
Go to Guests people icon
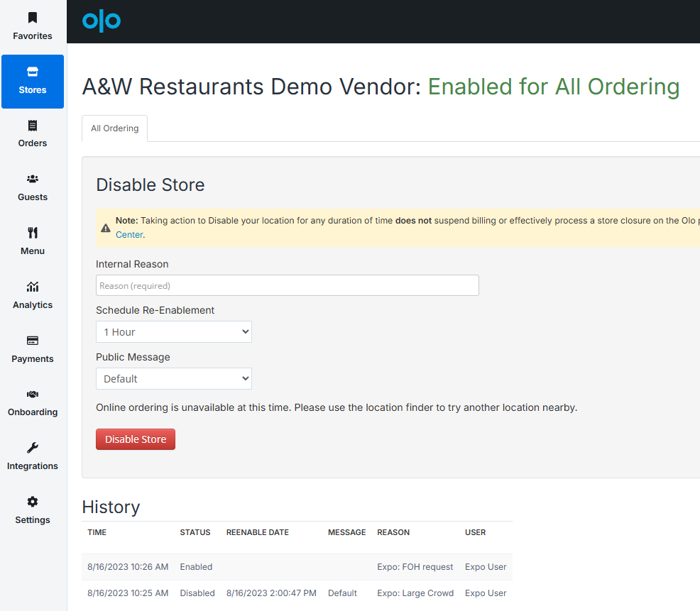pyautogui.click(x=32, y=179)
